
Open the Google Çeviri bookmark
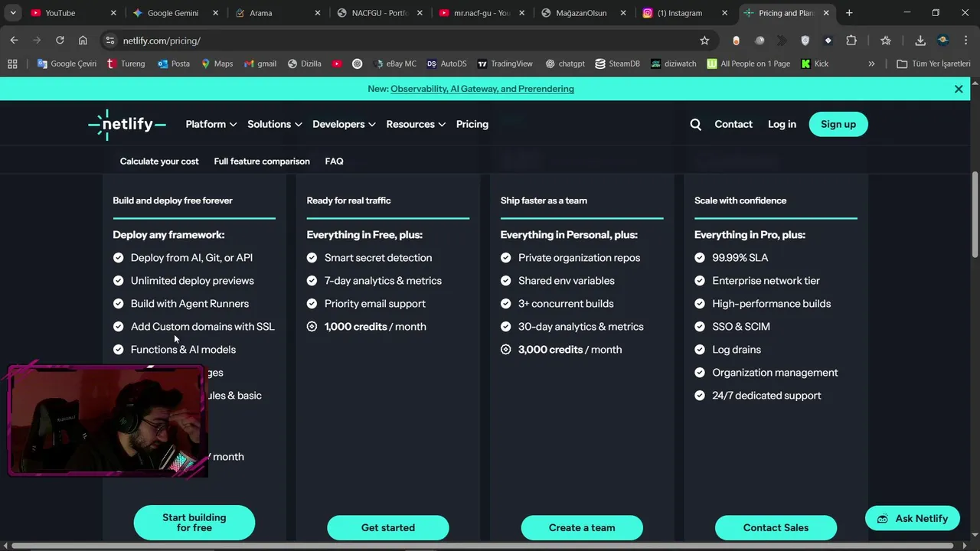tap(67, 64)
